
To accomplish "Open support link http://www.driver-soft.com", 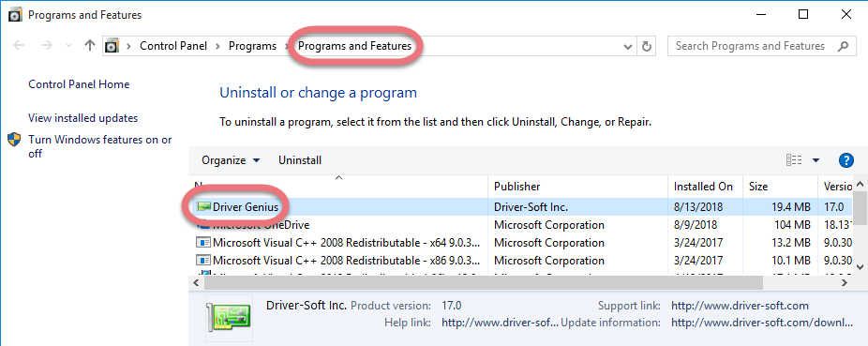I will tap(740, 306).
